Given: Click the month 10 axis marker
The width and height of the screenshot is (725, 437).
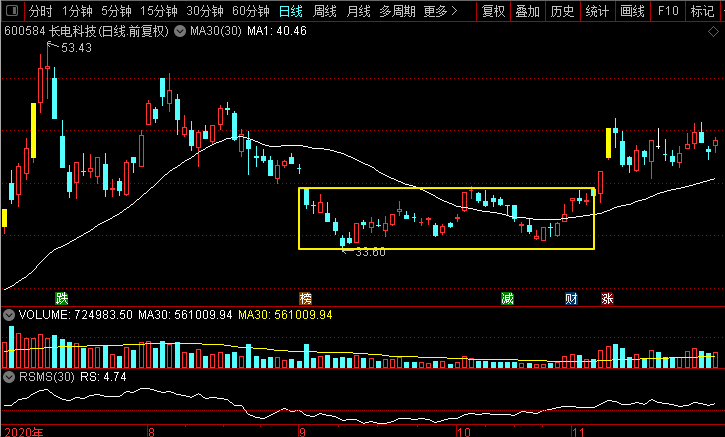Looking at the screenshot, I should [463, 432].
